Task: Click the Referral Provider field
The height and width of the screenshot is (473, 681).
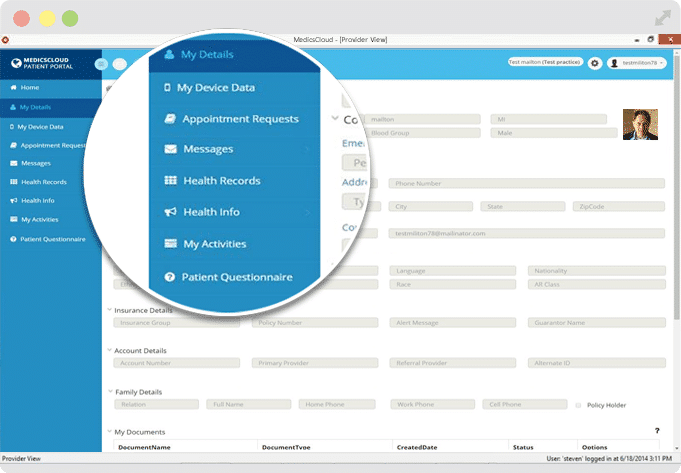Action: (453, 363)
